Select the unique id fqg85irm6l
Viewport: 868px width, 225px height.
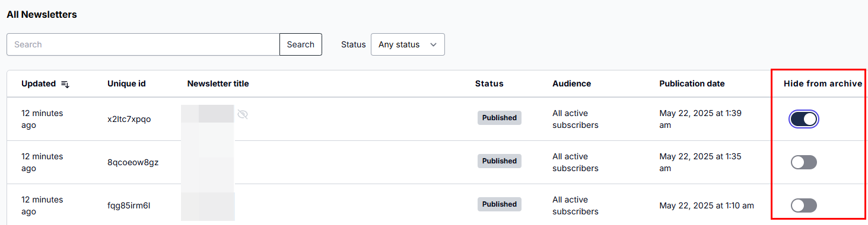coord(129,205)
